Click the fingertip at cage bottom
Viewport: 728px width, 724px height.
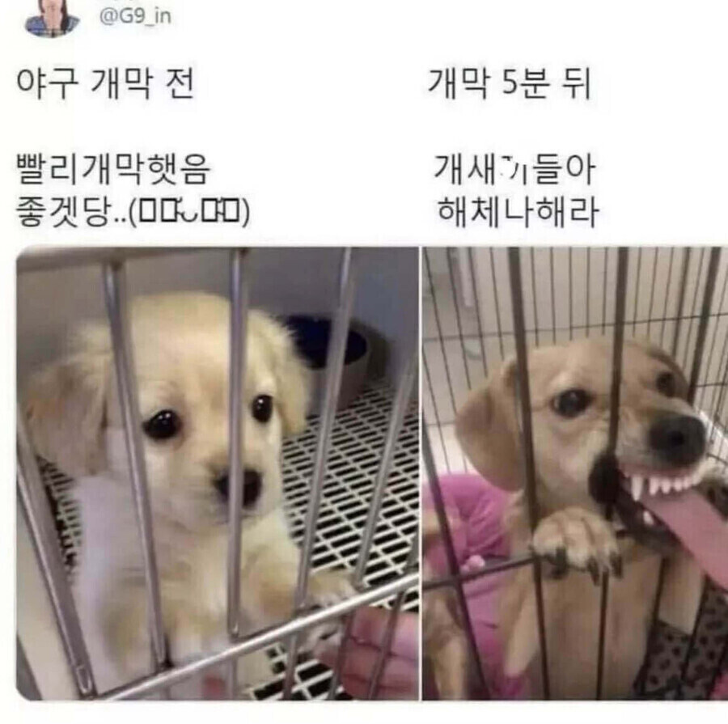click(x=371, y=649)
